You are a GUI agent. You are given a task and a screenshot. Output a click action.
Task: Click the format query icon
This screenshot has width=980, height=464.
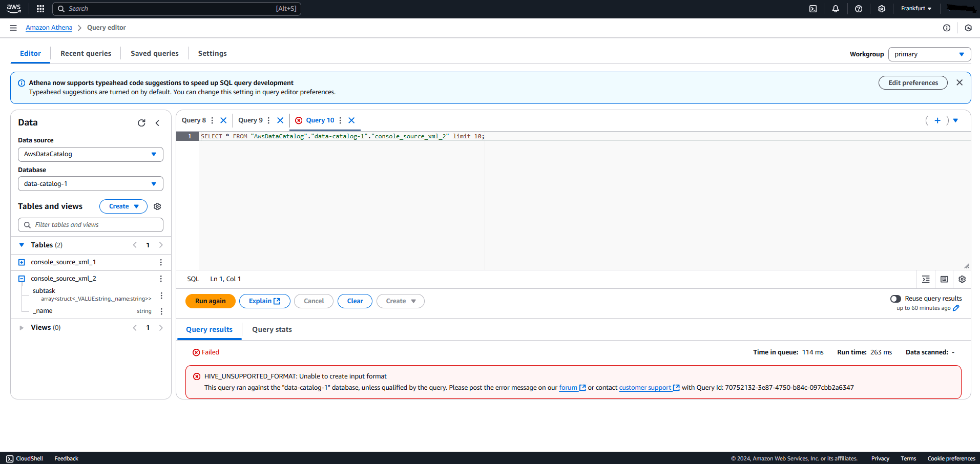[926, 279]
